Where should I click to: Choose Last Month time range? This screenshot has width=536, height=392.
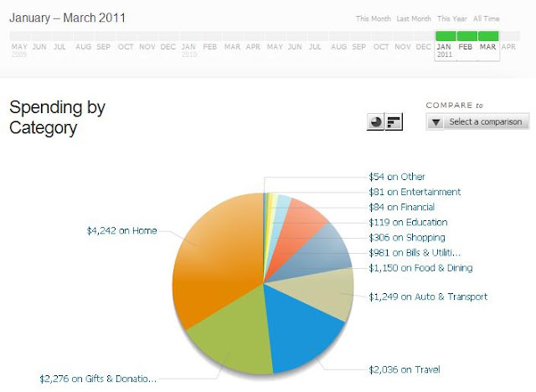tap(414, 18)
